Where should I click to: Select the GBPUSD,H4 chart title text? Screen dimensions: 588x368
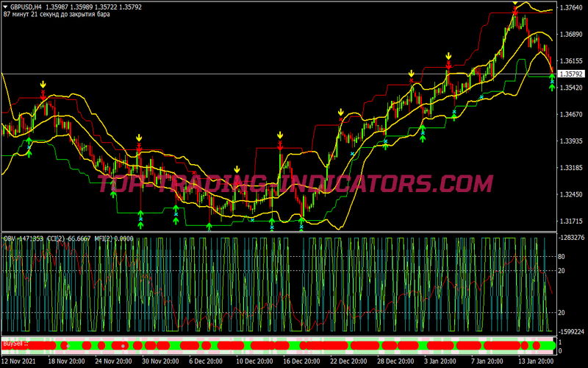point(26,7)
